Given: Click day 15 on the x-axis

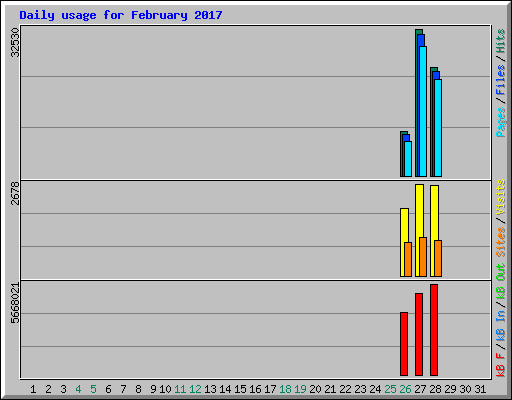Looking at the screenshot, I should pos(240,389).
